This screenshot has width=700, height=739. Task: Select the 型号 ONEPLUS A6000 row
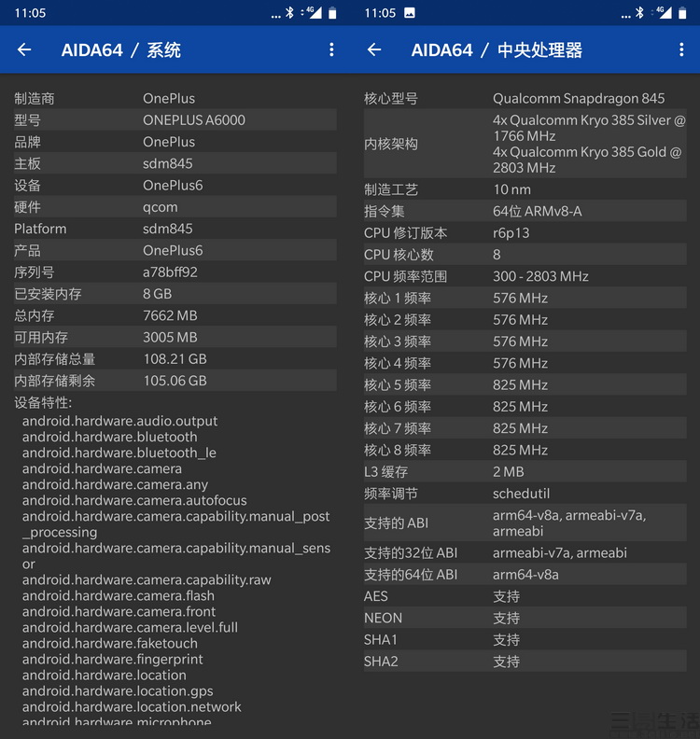coord(175,120)
